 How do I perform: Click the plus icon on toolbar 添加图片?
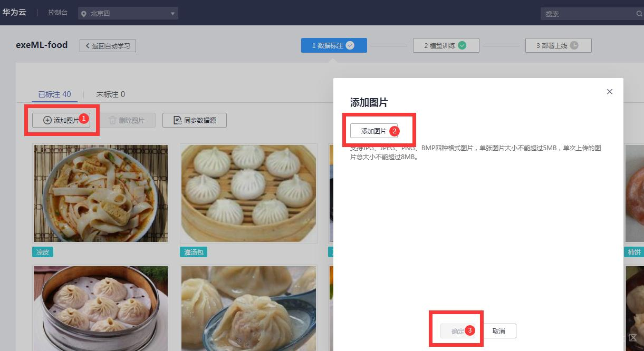tap(47, 120)
